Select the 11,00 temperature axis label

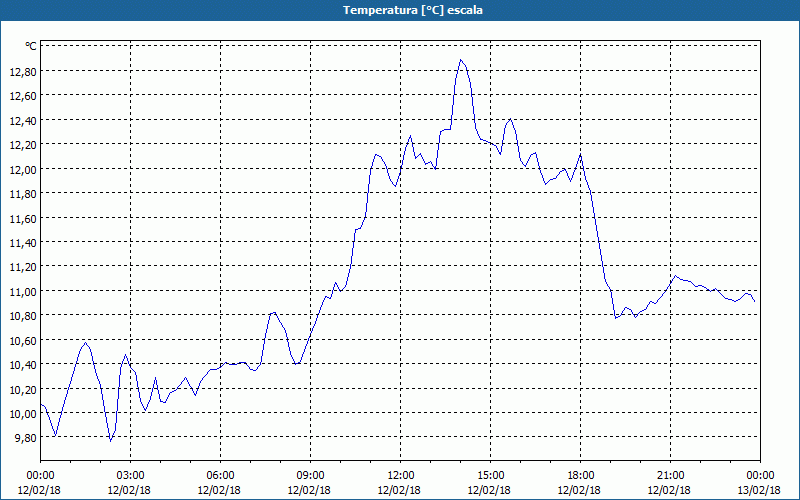tap(23, 291)
